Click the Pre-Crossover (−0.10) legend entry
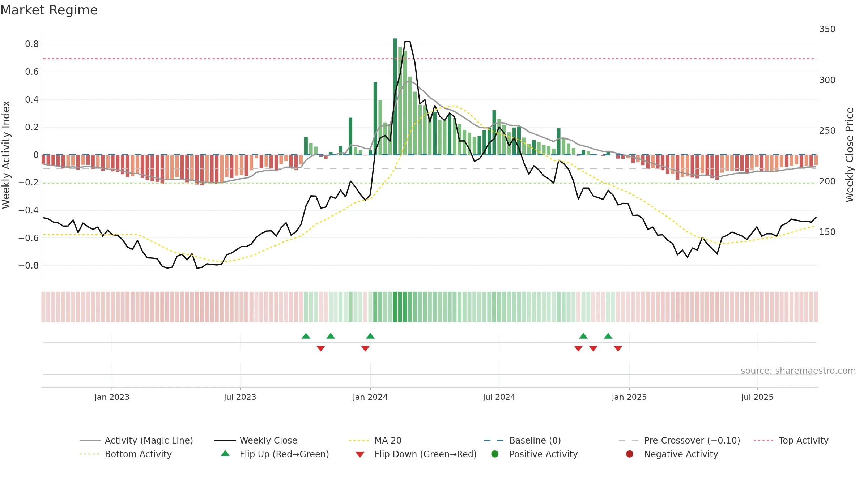Viewport: 868px width, 488px height. 679,440
